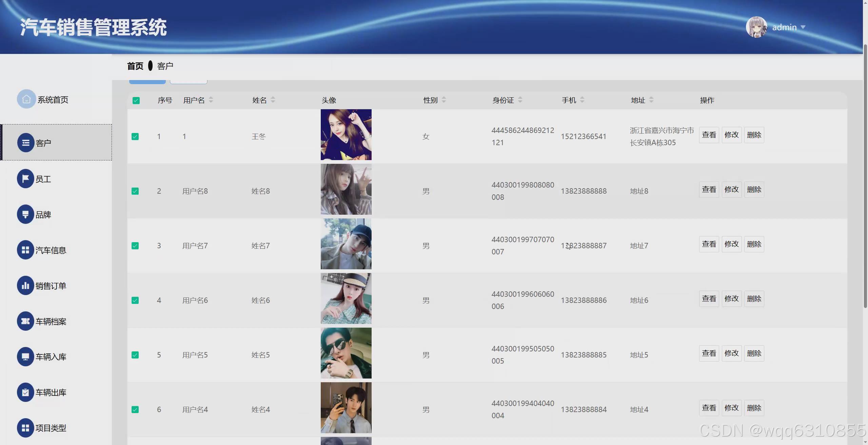Viewport: 868px width, 445px height.
Task: Click 删除 button for 用户名6 row
Action: tap(754, 299)
